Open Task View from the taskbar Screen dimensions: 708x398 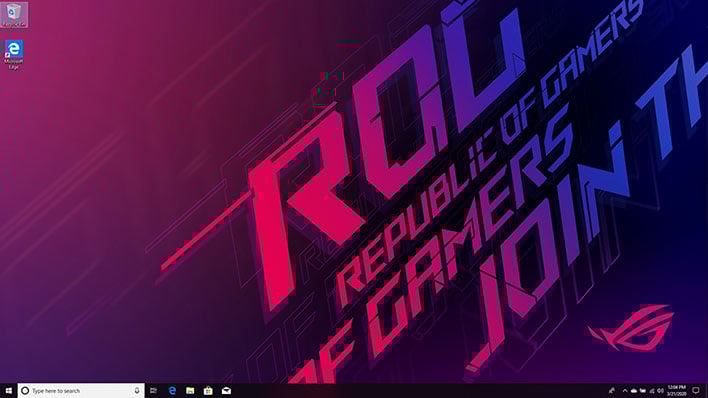point(154,391)
